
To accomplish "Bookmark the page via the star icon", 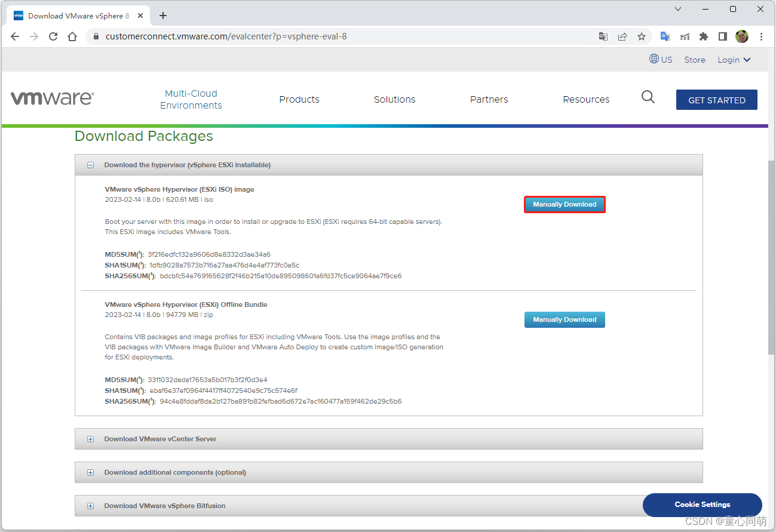I will (x=641, y=36).
